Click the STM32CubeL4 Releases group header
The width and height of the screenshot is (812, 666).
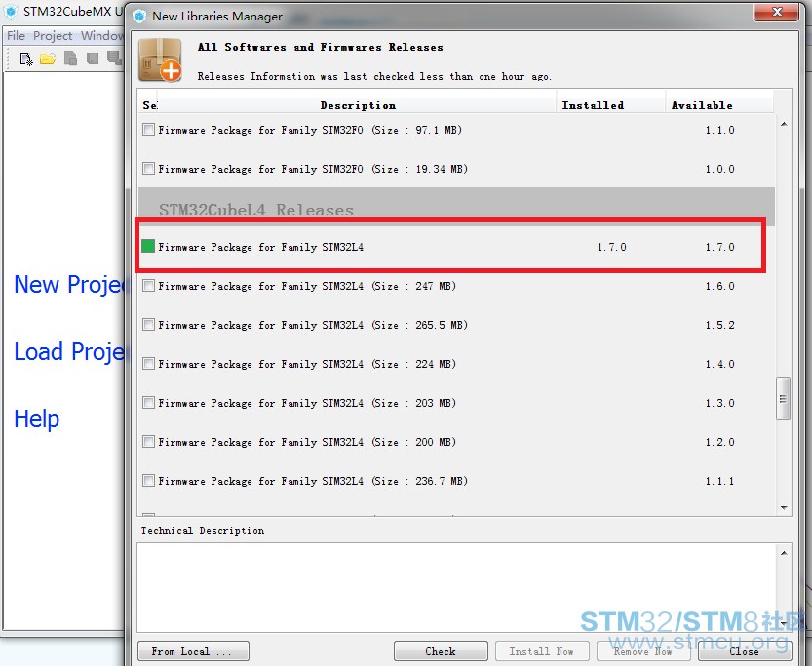(456, 207)
